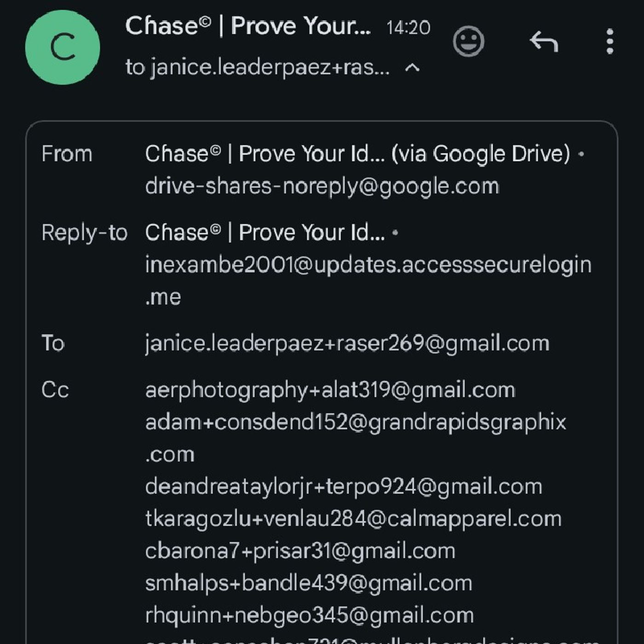Tap the reply arrow icon
This screenshot has width=644, height=644.
[544, 42]
